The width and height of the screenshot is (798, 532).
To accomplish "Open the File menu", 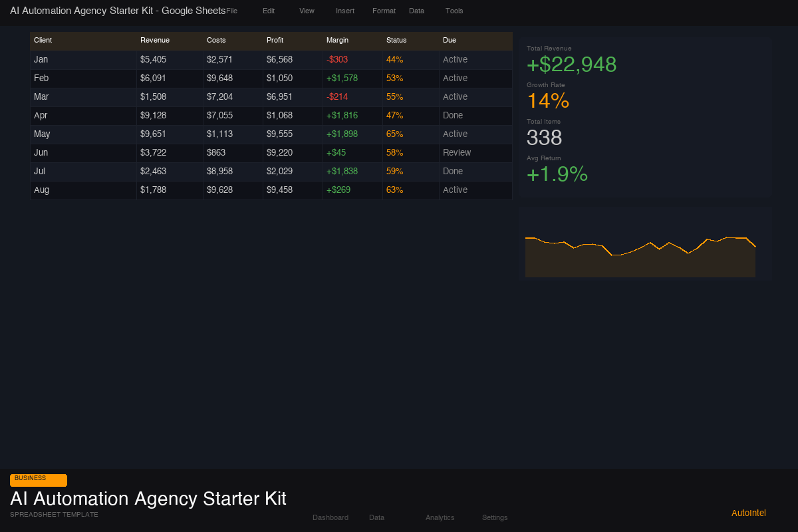I will (233, 11).
